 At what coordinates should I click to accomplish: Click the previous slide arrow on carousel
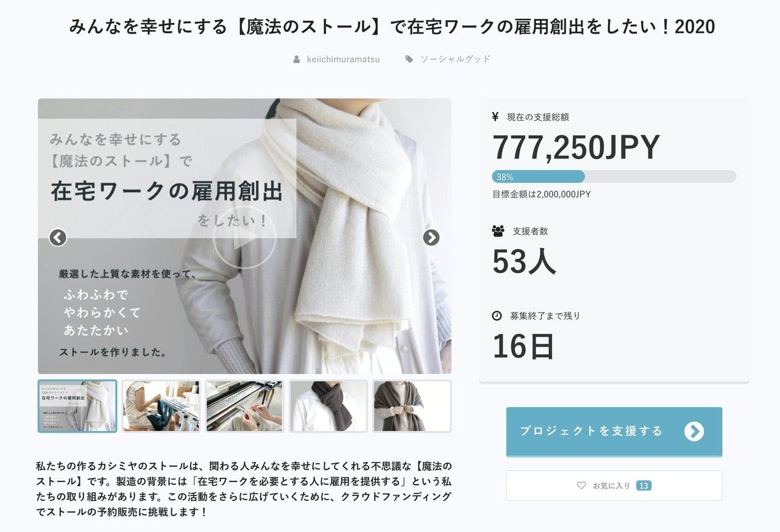(58, 237)
